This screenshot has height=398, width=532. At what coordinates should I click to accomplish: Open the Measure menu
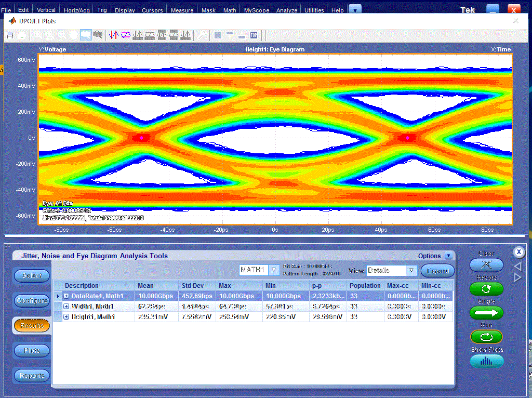point(182,10)
